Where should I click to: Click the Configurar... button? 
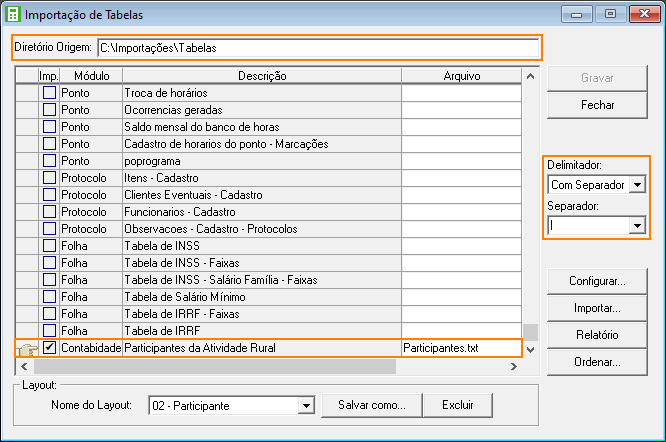(x=597, y=281)
